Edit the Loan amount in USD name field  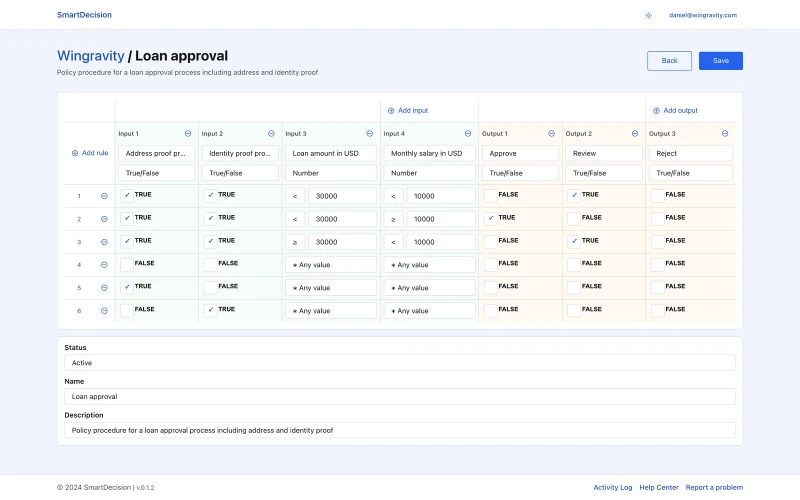[x=331, y=153]
